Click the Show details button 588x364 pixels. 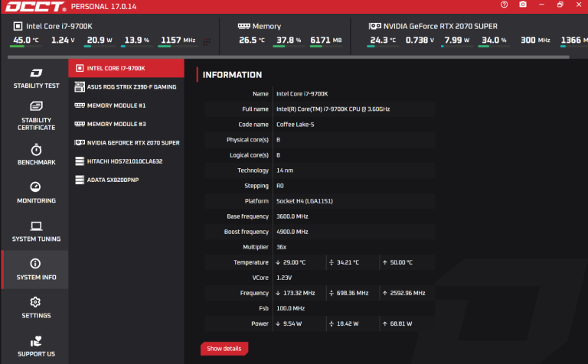point(224,349)
